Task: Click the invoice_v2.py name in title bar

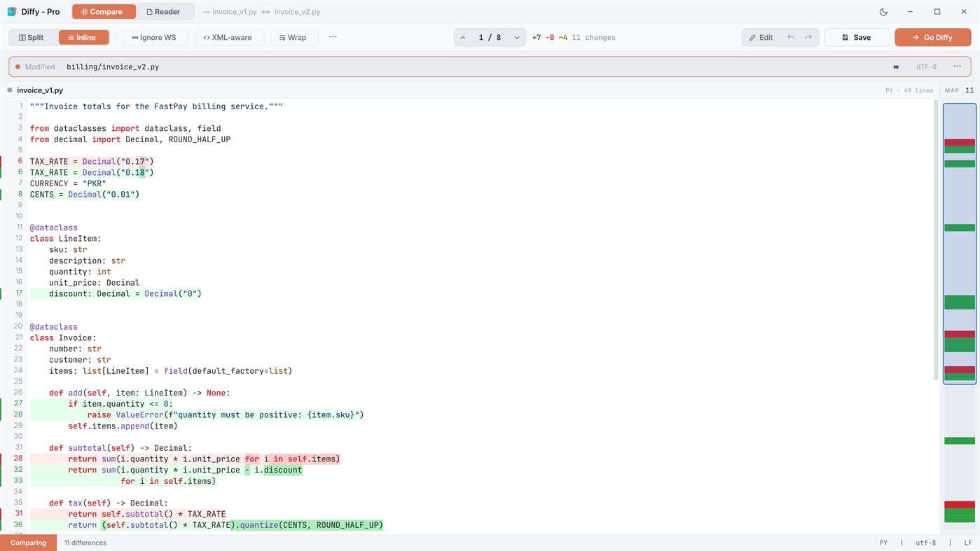Action: coord(297,12)
